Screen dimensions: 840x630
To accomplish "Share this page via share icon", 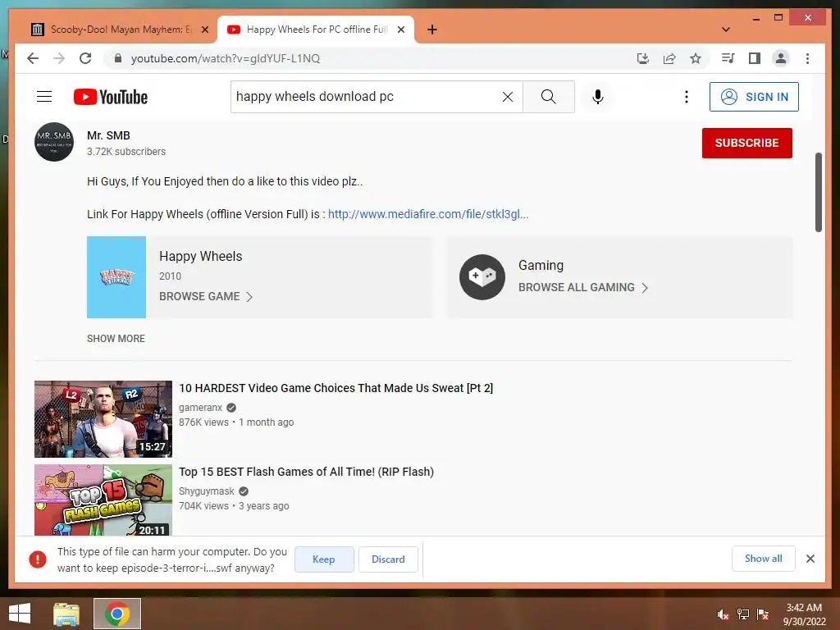I will click(669, 58).
